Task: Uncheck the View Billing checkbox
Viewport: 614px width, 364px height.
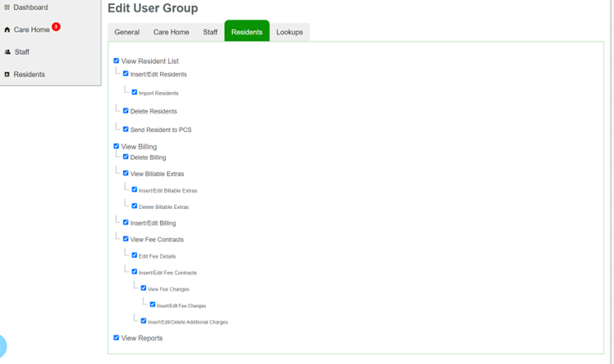Action: (116, 146)
